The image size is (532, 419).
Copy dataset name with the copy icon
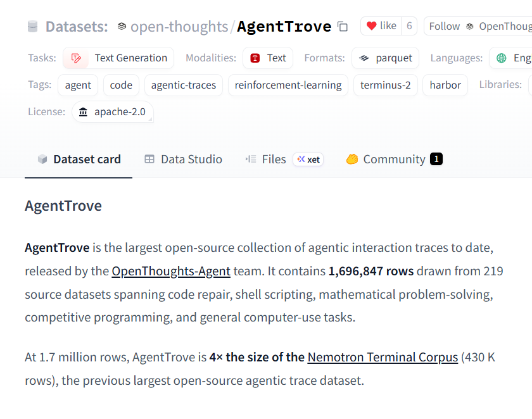(x=343, y=27)
